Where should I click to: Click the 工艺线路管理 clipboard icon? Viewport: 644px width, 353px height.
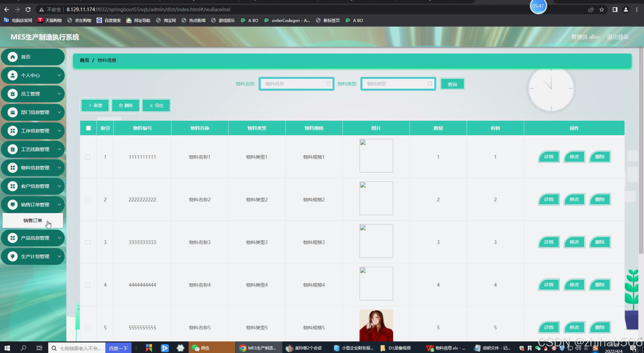12,149
